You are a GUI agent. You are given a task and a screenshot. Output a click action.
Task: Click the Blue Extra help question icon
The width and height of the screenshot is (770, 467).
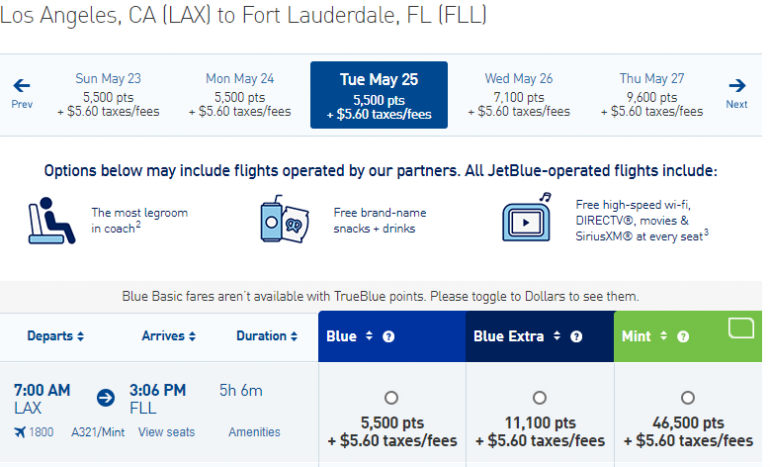tap(576, 337)
